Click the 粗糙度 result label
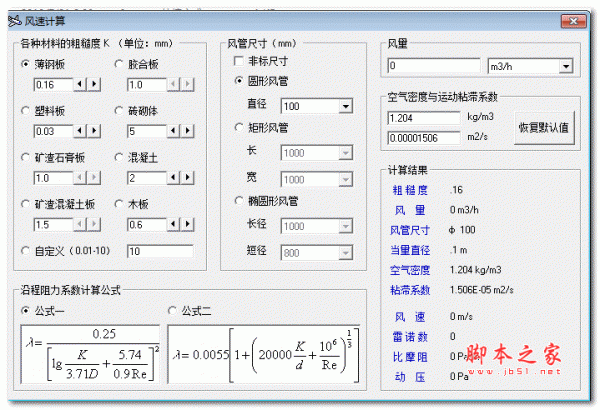 click(410, 190)
